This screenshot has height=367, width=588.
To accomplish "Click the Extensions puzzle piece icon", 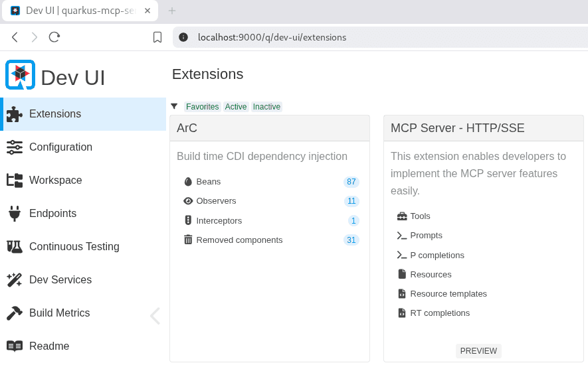I will (x=15, y=114).
